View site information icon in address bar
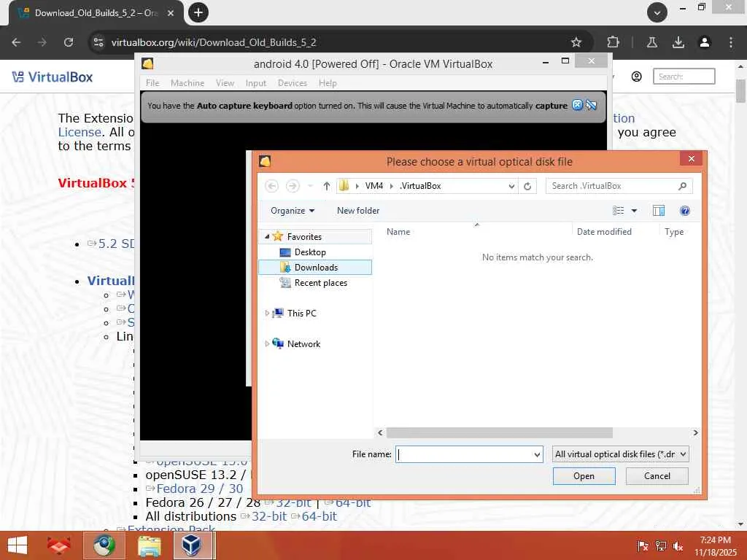747x560 pixels. [98, 42]
